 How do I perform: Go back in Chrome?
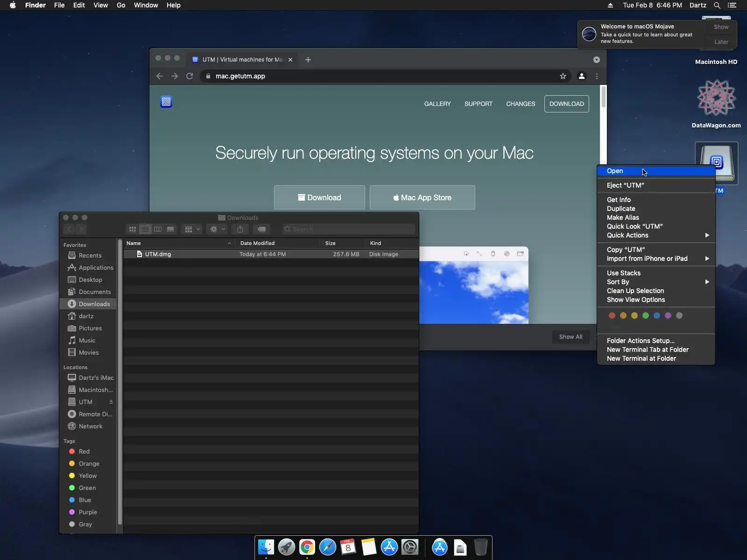point(160,76)
